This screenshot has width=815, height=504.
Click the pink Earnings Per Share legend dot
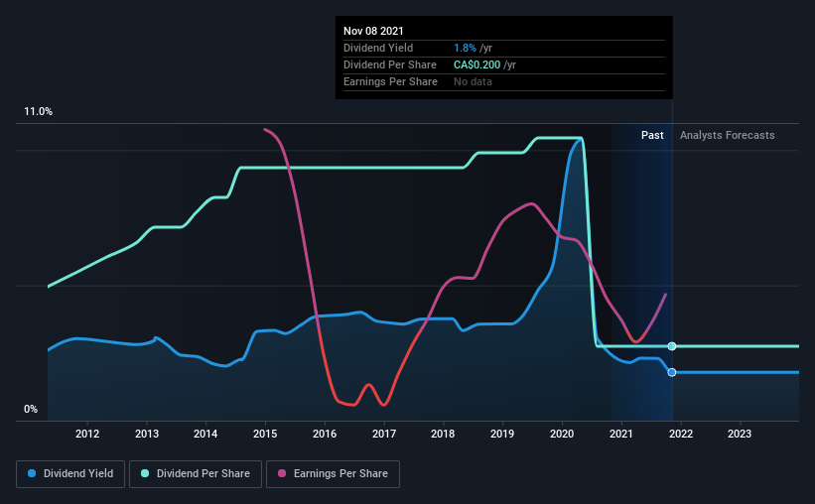coord(282,473)
